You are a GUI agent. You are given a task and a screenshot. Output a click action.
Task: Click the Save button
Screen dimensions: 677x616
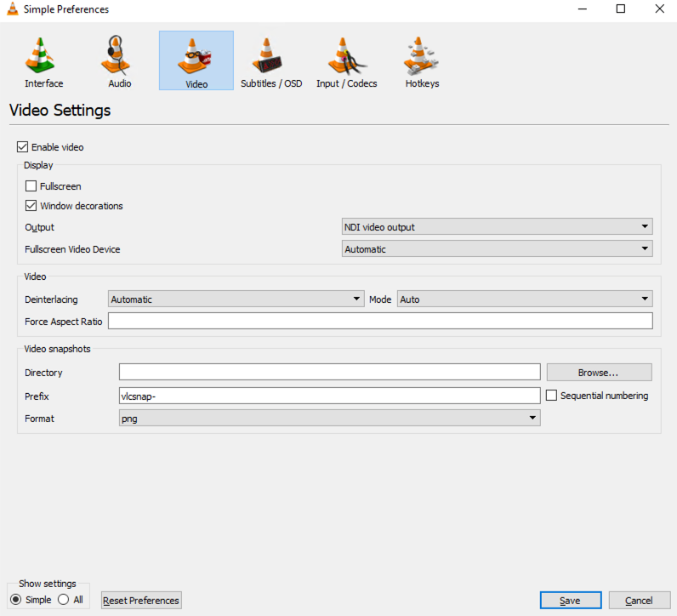pos(570,601)
